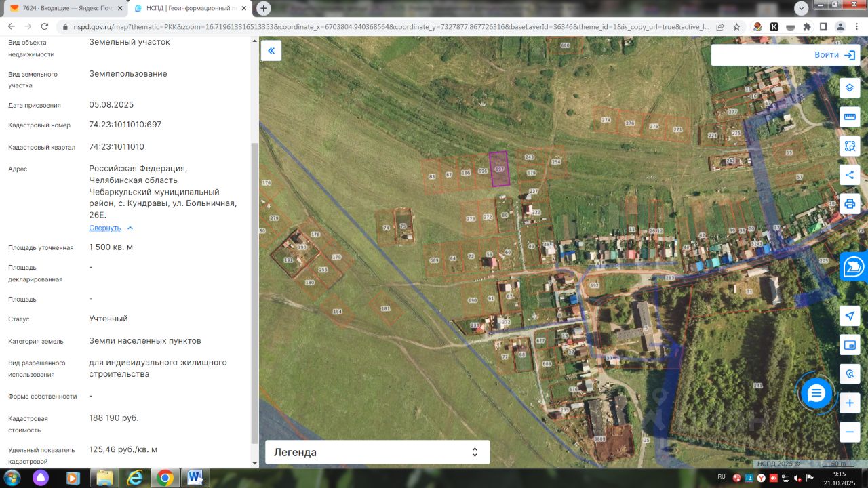Open Word from the taskbar
Screen dimensions: 868x488
point(195,478)
